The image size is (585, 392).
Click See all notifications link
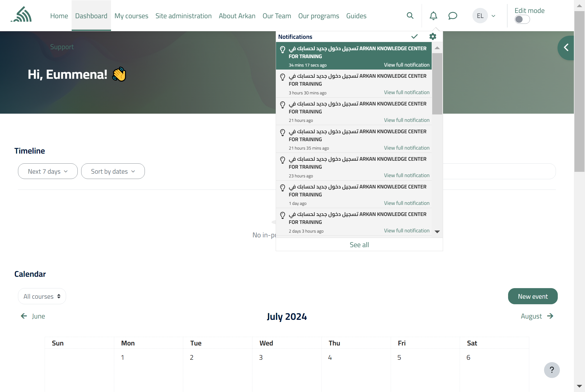click(359, 245)
